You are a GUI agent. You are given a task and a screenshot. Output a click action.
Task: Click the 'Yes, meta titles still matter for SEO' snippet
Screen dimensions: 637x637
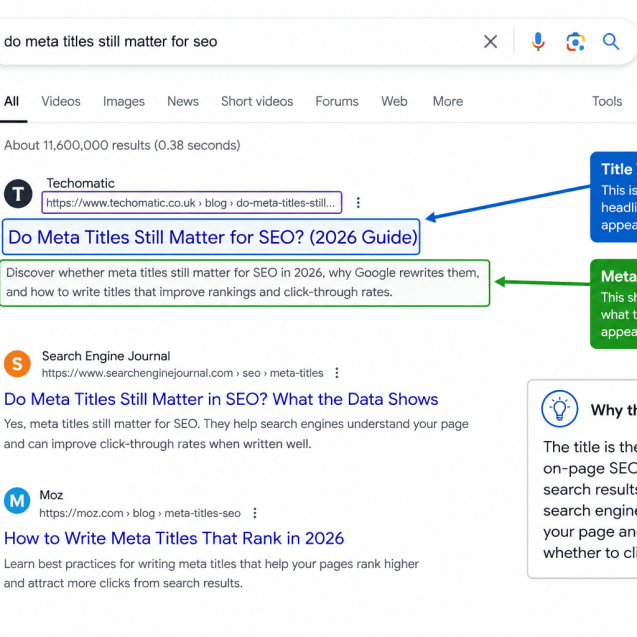click(236, 434)
